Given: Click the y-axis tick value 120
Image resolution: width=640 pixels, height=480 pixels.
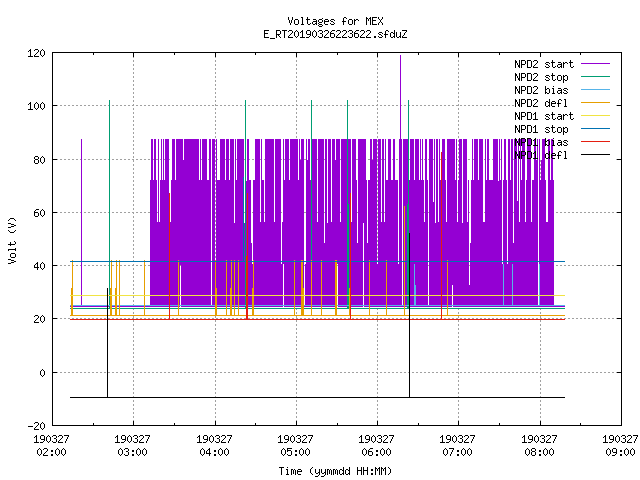Looking at the screenshot, I should [36, 53].
